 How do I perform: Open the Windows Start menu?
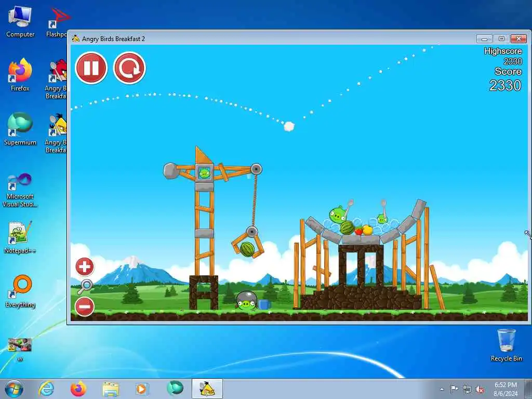14,389
